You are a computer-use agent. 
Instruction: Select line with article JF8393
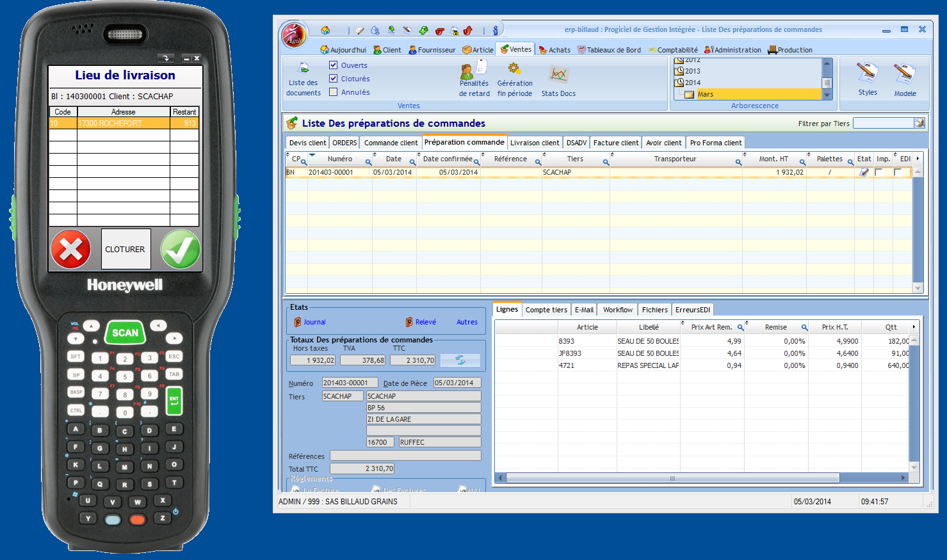click(702, 353)
